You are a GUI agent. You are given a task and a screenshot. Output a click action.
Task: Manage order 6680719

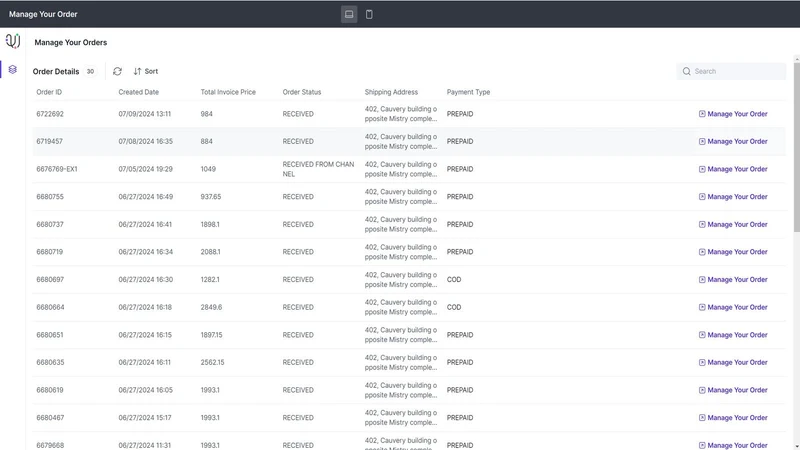click(733, 252)
